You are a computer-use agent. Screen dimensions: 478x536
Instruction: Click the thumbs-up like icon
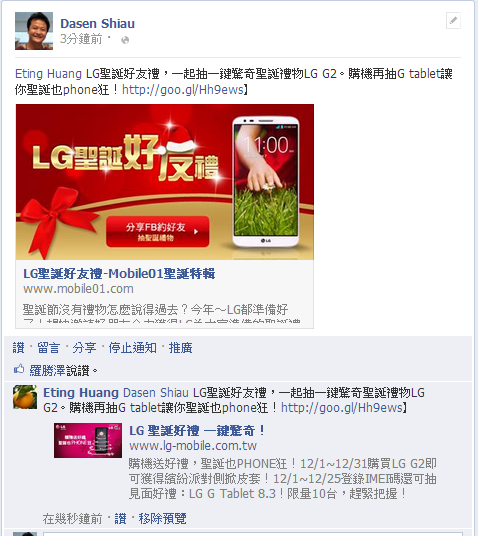click(x=19, y=369)
